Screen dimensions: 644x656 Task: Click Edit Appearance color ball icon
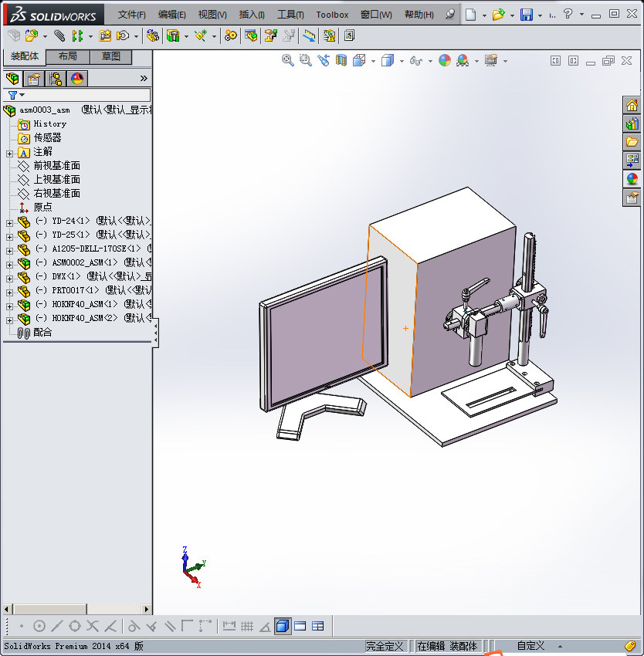point(445,61)
